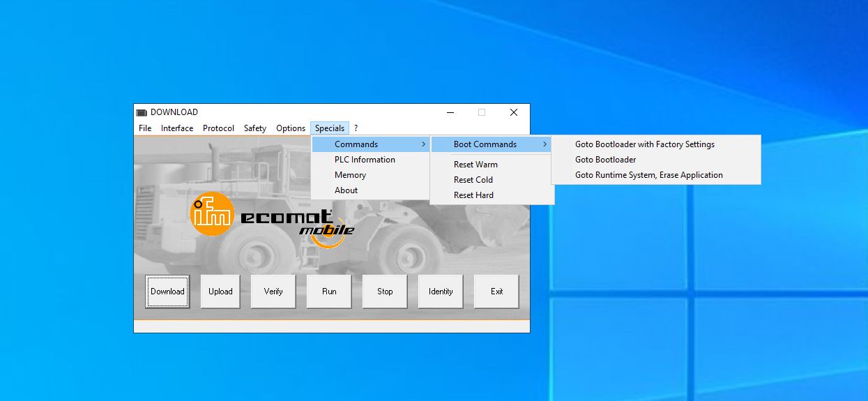
Task: Click the DOWNLOAD window title bar icon
Action: pos(142,112)
